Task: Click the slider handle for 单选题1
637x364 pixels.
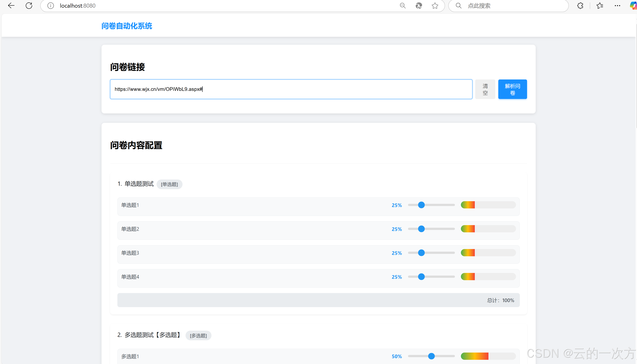Action: [x=421, y=205]
